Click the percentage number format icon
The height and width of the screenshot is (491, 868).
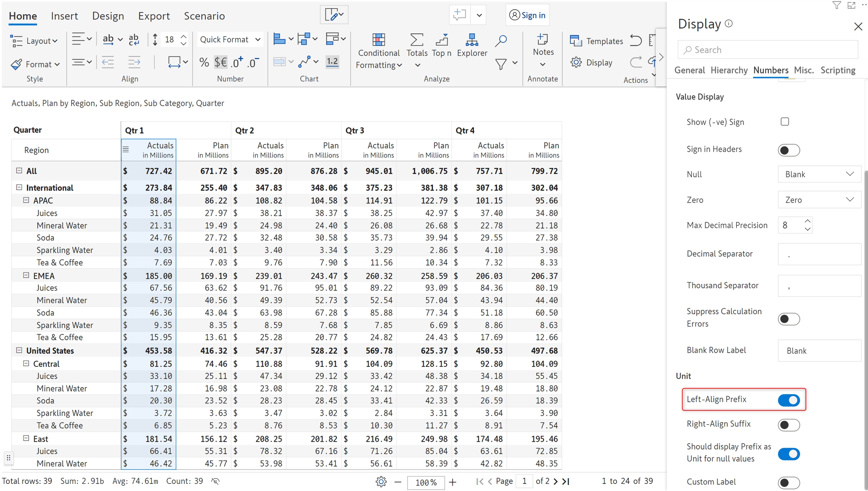204,62
